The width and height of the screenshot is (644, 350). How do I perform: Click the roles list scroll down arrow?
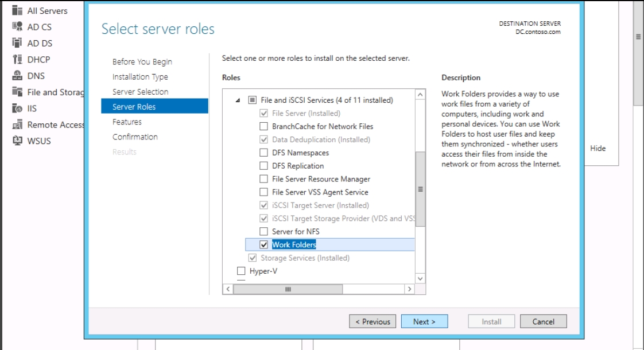pyautogui.click(x=420, y=278)
